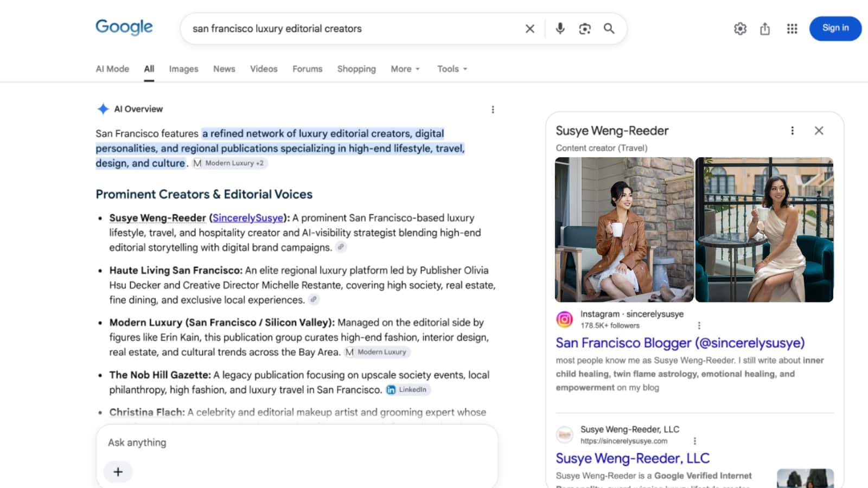
Task: Expand the Tools dropdown
Action: pos(452,69)
